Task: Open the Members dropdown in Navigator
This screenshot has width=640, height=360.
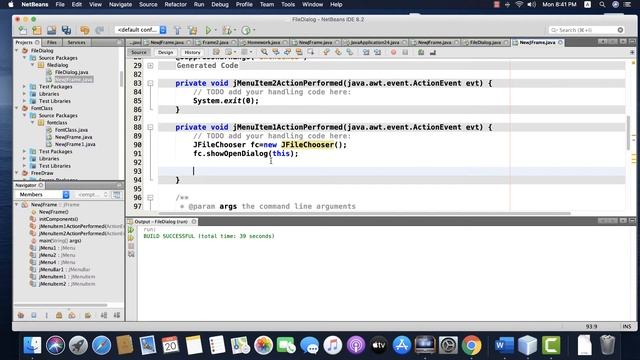Action: click(43, 195)
